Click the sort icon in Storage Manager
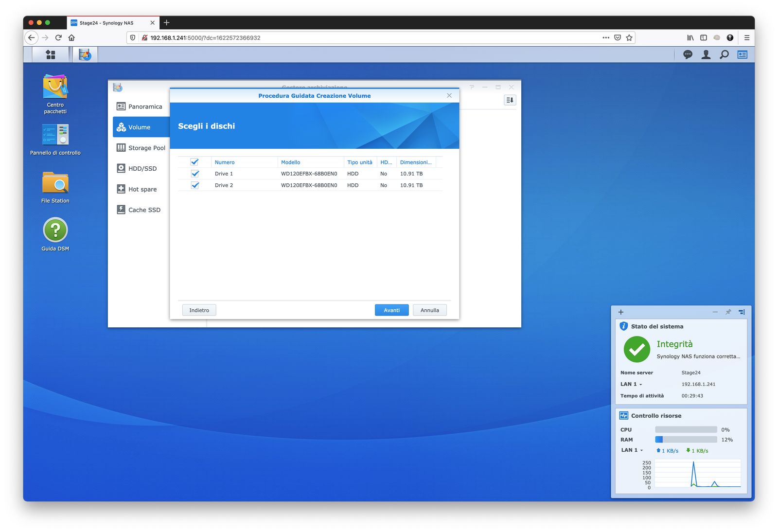 510,100
